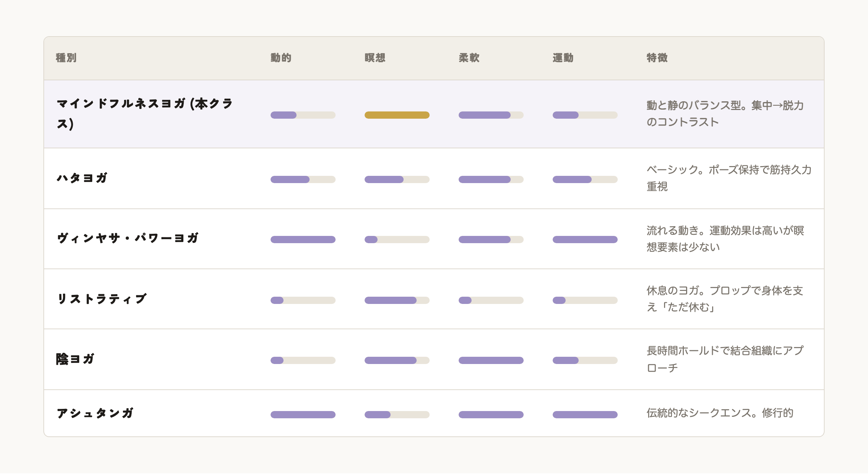This screenshot has width=868, height=474.
Task: Click the 瞑想 bar in ヴィンヤサ・パワーヨガ row
Action: click(x=397, y=240)
